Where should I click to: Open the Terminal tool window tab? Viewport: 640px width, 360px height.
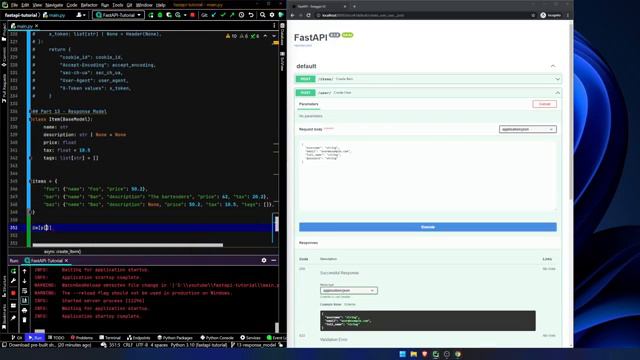[x=110, y=338]
